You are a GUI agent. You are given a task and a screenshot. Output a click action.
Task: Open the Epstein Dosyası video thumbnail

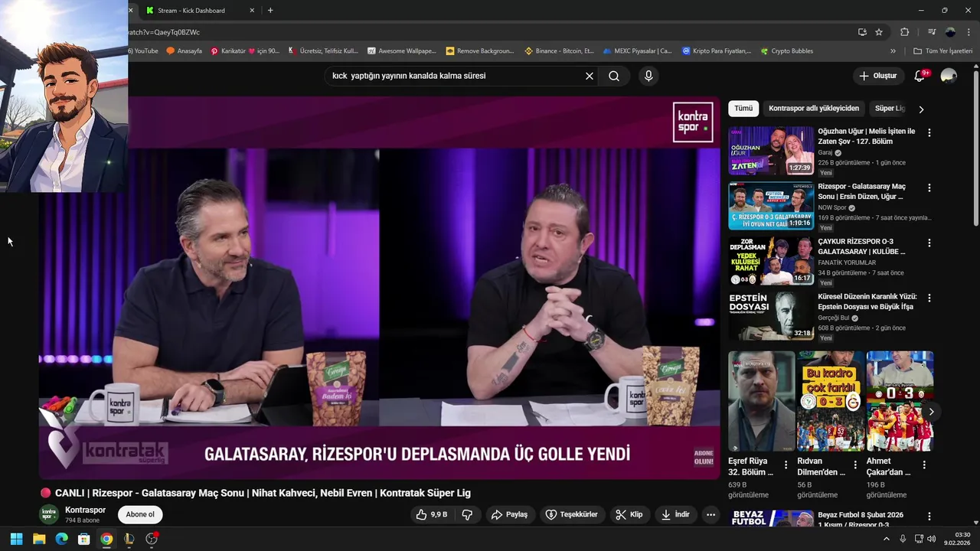[x=771, y=316]
